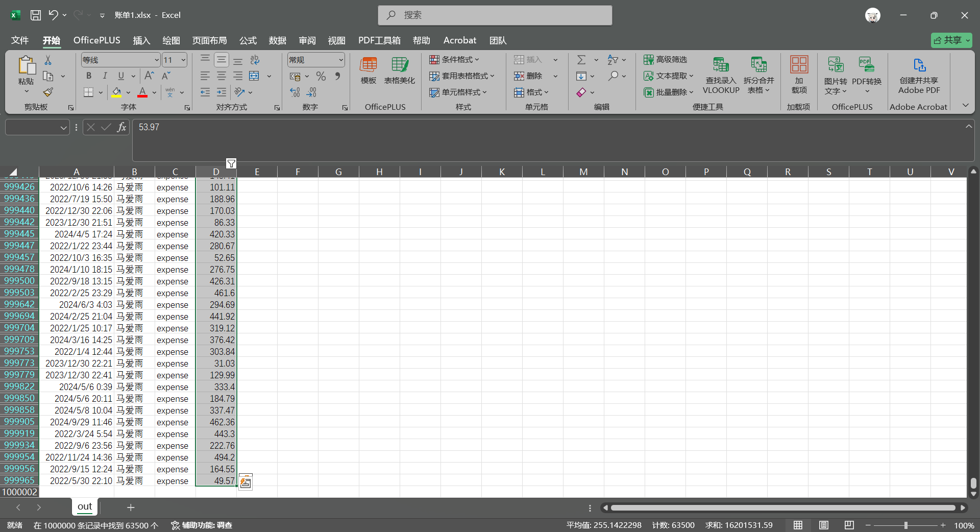Switch to Page Layout view in status bar
980x532 pixels.
pyautogui.click(x=824, y=525)
